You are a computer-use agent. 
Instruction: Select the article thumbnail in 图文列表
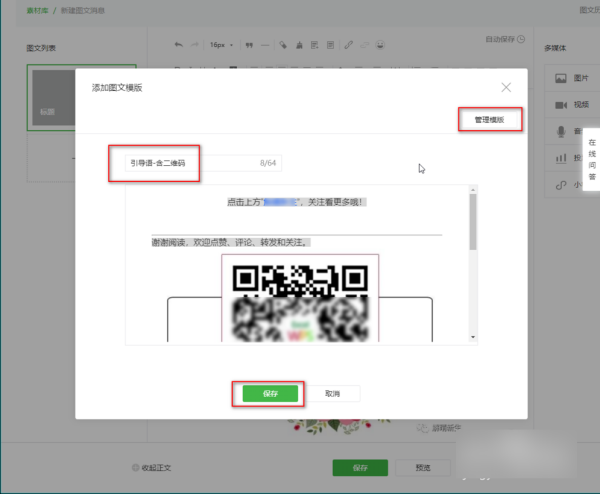[x=54, y=98]
